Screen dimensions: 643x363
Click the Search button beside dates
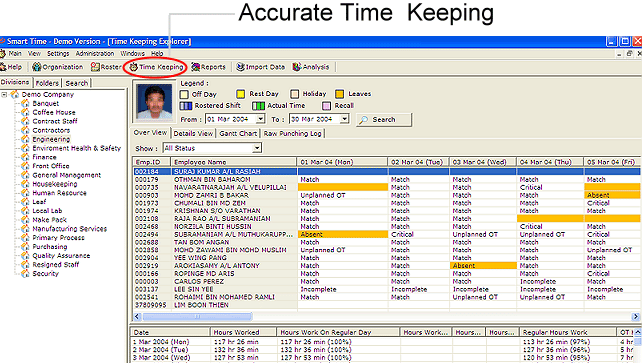384,119
